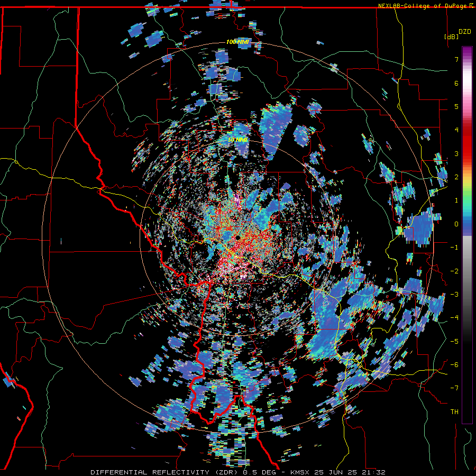Click the [dB] units label
This screenshot has width=476, height=476.
click(x=451, y=36)
